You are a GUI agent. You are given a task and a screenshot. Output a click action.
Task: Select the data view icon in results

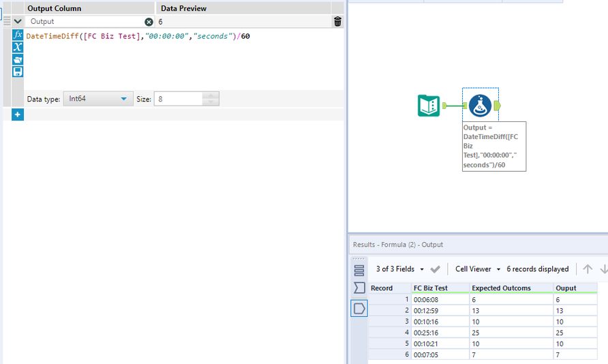(x=359, y=309)
